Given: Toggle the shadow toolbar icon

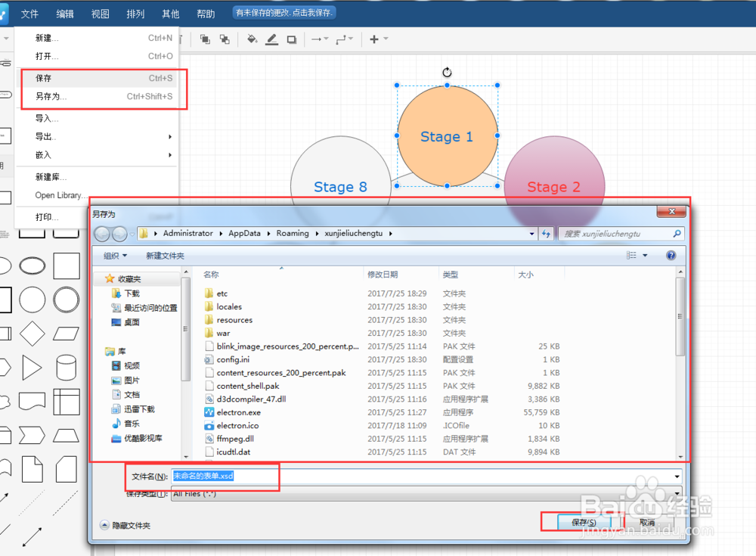Looking at the screenshot, I should point(292,39).
